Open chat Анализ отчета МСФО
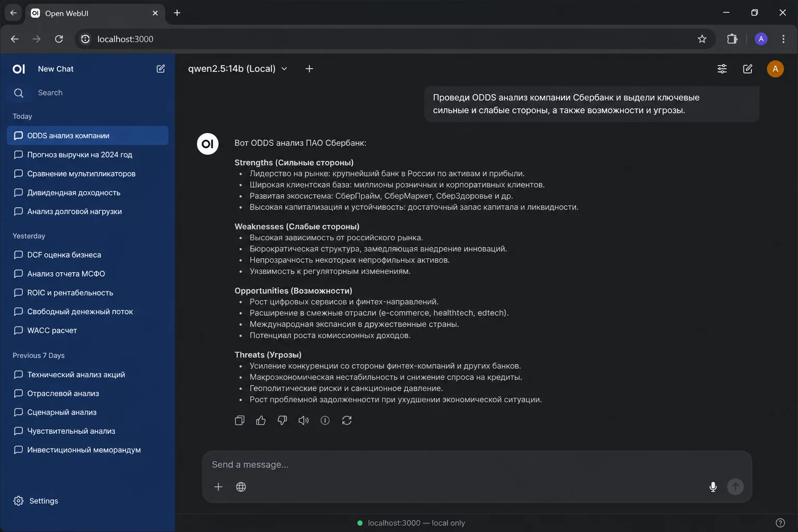Image resolution: width=798 pixels, height=532 pixels. 88,274
